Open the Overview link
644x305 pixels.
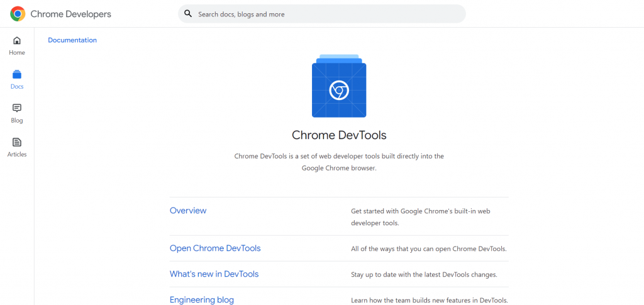point(188,211)
